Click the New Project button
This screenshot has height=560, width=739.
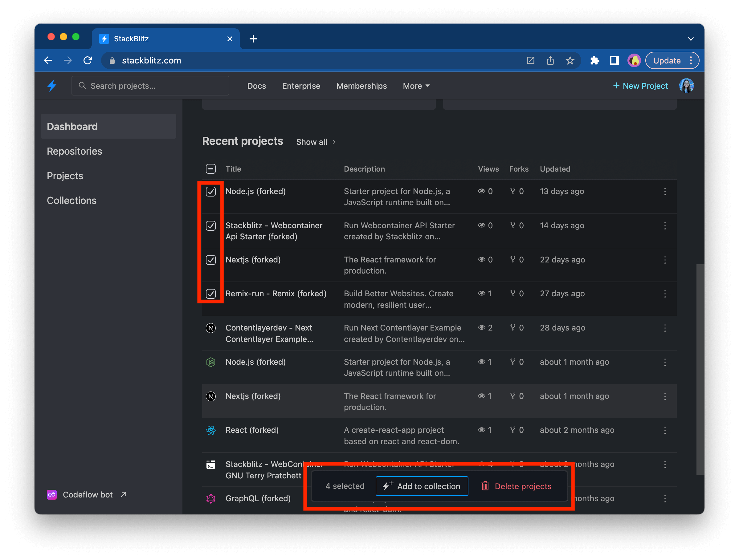(640, 86)
